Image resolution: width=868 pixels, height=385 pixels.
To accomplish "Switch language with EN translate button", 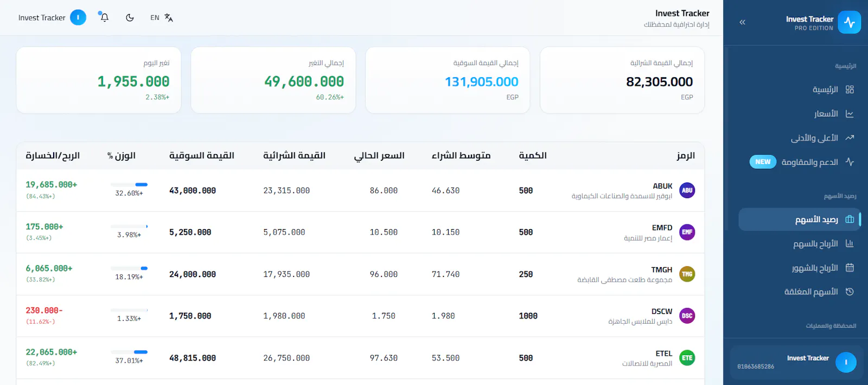I will [162, 17].
